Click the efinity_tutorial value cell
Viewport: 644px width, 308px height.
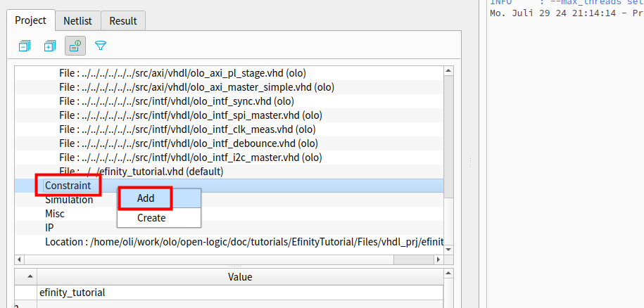point(240,293)
